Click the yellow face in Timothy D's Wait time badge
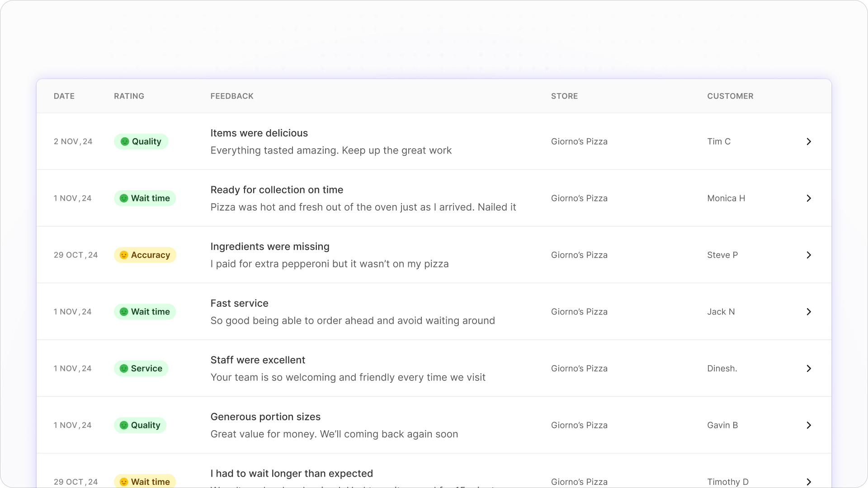The width and height of the screenshot is (868, 488). [x=124, y=482]
